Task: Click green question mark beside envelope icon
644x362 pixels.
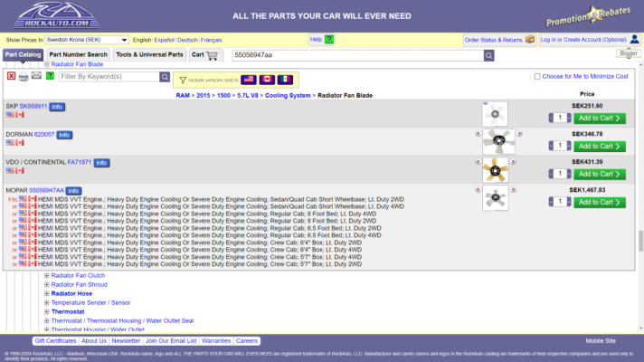Action: tap(50, 76)
